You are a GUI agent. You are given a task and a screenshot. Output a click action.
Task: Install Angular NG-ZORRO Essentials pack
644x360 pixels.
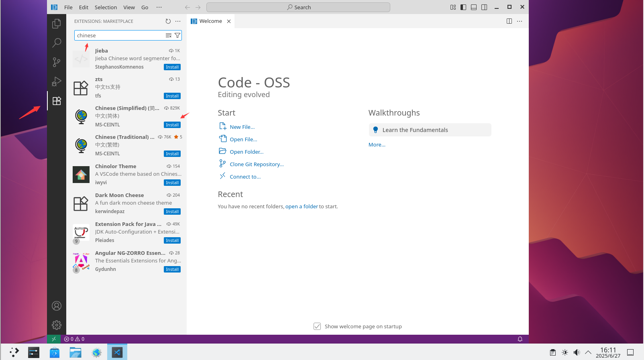point(172,269)
